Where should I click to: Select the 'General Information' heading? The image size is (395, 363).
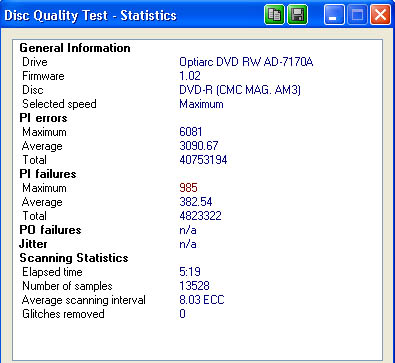(75, 48)
